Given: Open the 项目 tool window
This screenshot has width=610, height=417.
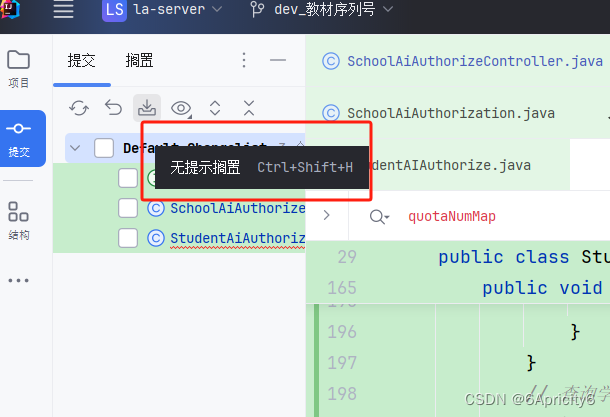Looking at the screenshot, I should [19, 69].
